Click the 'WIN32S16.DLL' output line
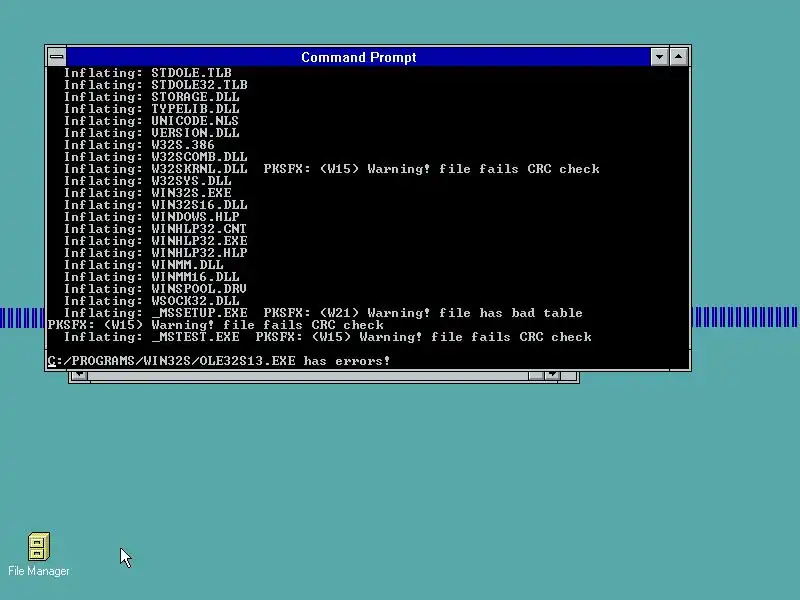The image size is (800, 600). [x=156, y=205]
